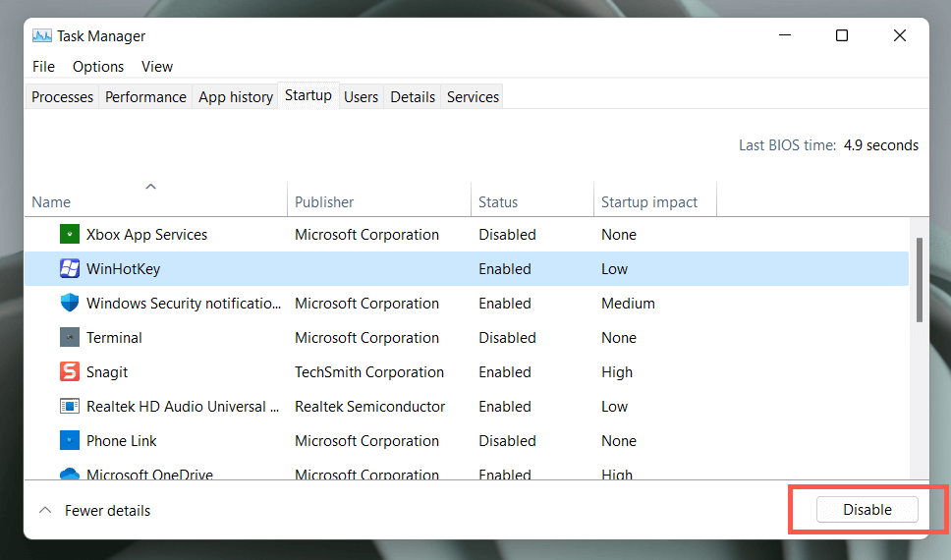Click the WinHotKey app icon
This screenshot has height=560, width=951.
point(69,269)
